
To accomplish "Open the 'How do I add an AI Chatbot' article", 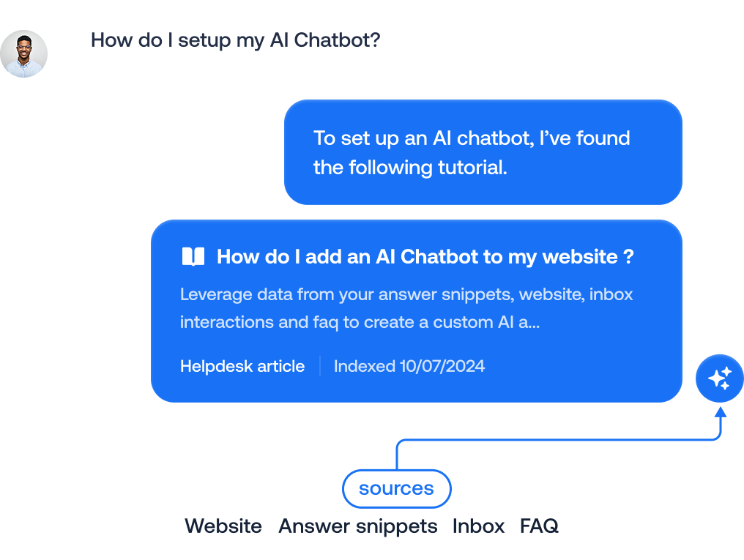I will point(425,257).
